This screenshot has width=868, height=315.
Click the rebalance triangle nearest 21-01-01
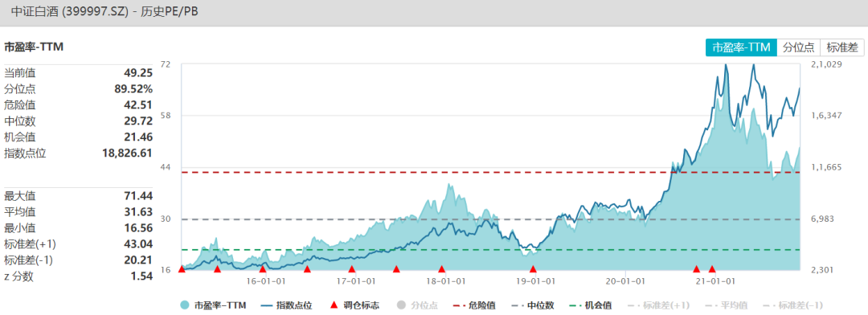point(712,269)
